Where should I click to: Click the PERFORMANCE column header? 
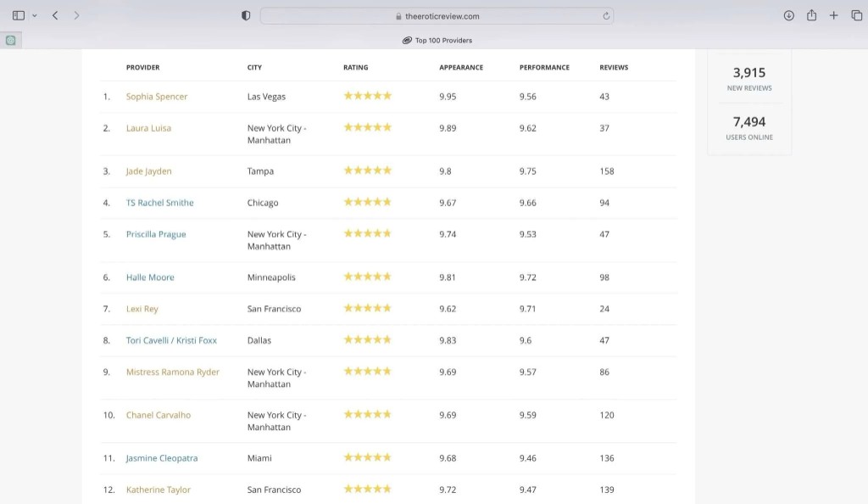[544, 67]
